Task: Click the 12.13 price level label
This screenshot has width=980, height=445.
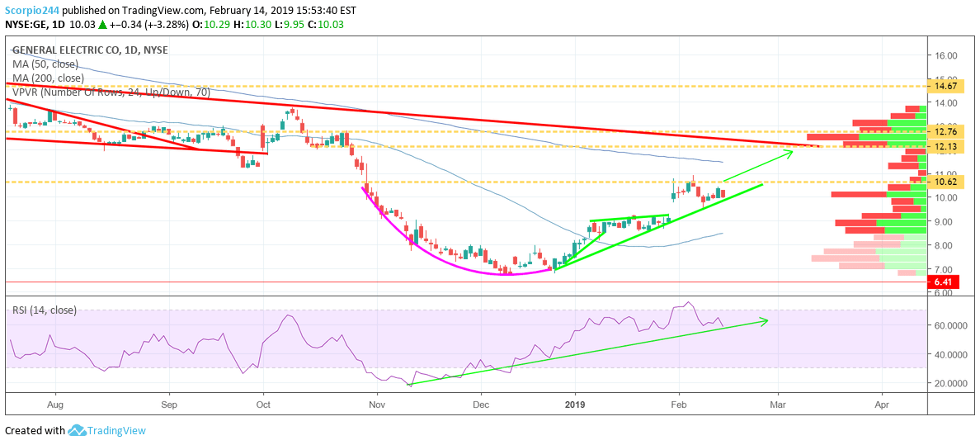Action: [947, 146]
